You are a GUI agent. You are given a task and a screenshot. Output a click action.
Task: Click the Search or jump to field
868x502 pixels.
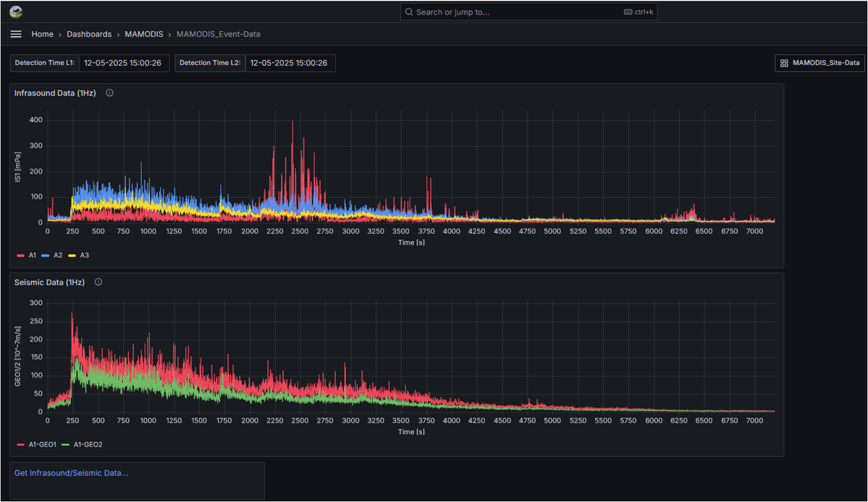(517, 12)
